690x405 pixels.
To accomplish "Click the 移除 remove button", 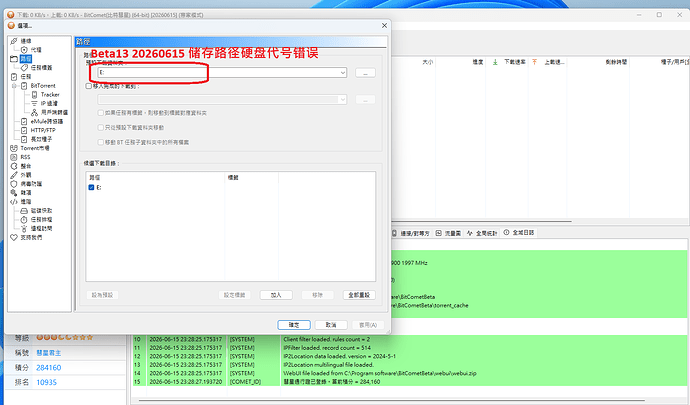I will click(317, 295).
